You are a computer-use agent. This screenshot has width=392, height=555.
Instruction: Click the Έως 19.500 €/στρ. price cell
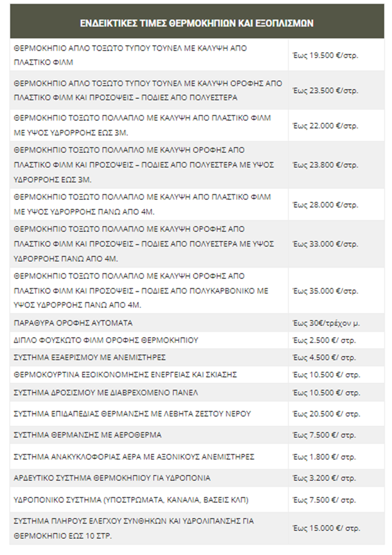click(325, 55)
